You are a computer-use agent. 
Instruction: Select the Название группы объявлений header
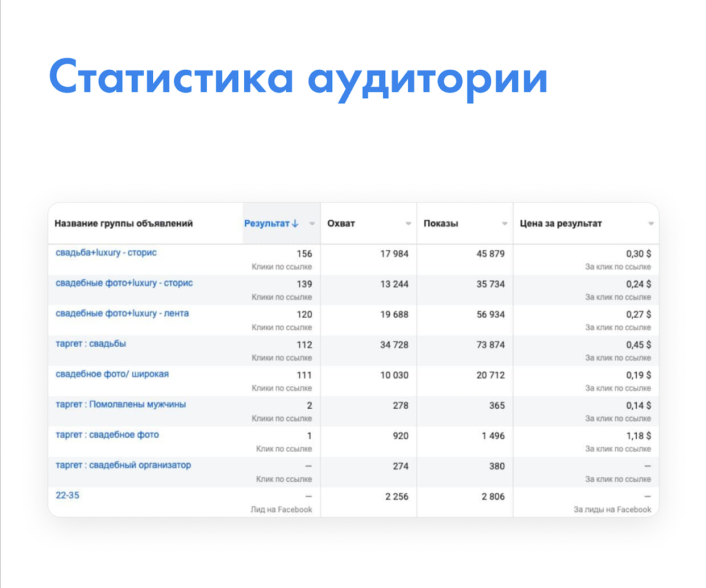coord(124,224)
